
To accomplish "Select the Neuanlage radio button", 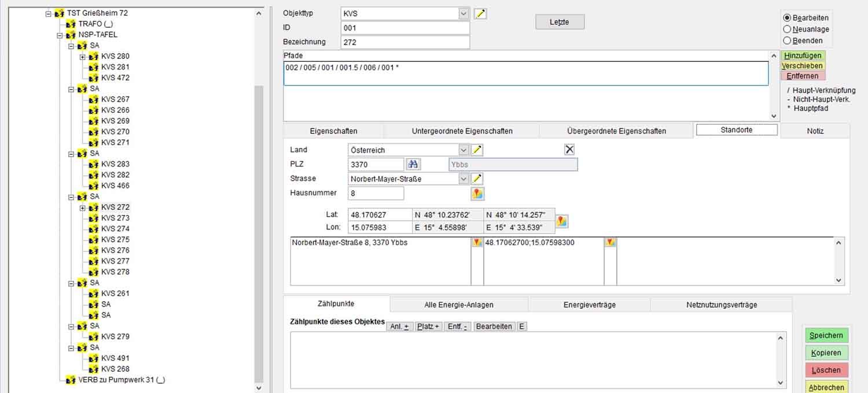I will (787, 29).
